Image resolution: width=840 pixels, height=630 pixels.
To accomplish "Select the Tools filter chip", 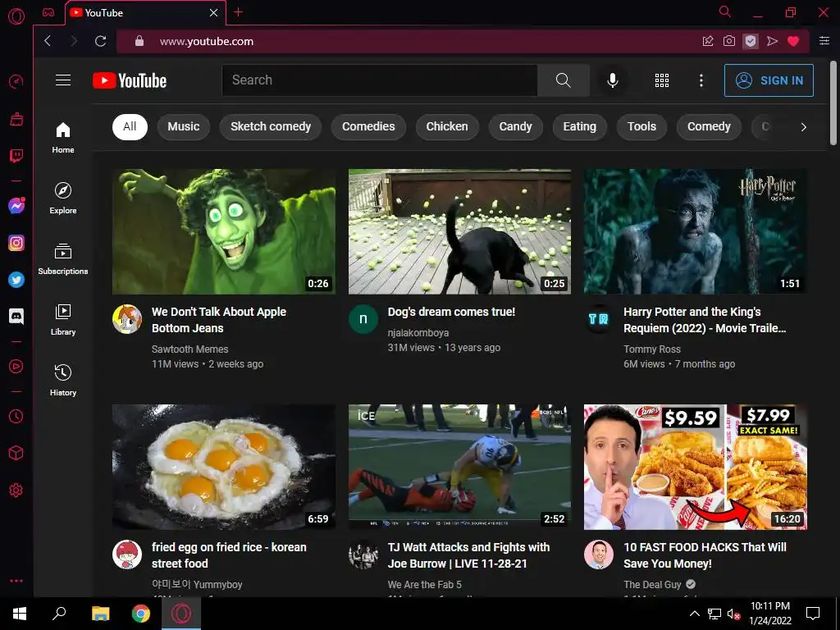I will pyautogui.click(x=641, y=127).
